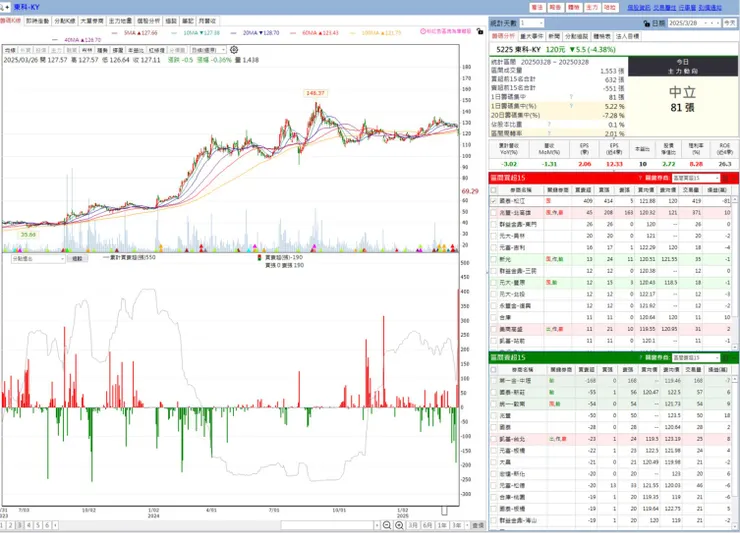Switch to the 法人目標 tab
The height and width of the screenshot is (533, 740).
tap(627, 36)
